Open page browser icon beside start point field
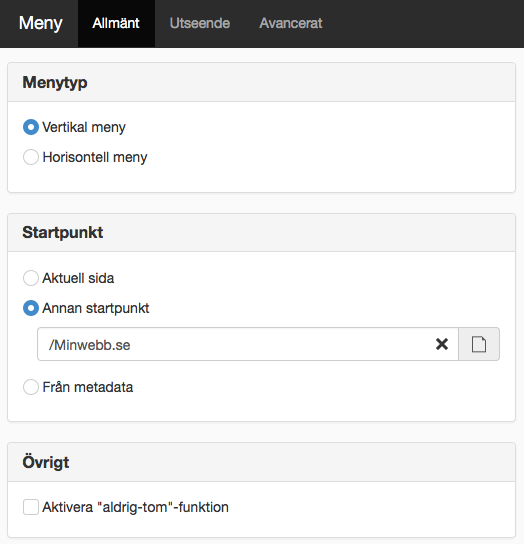 479,344
